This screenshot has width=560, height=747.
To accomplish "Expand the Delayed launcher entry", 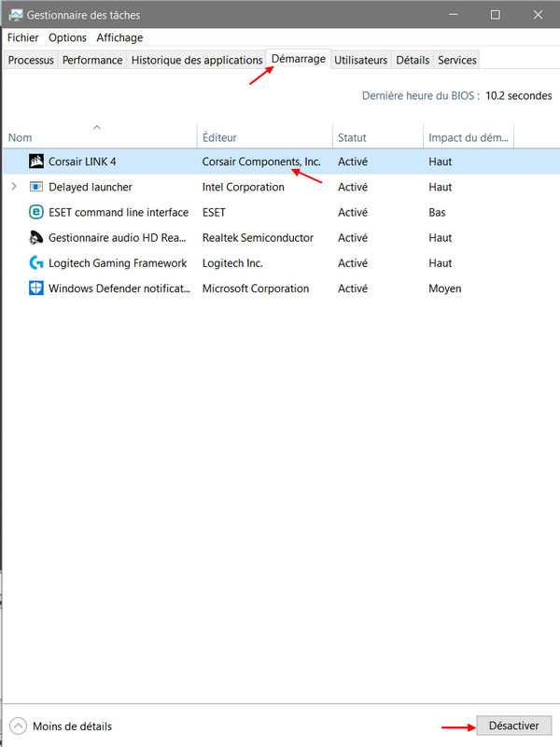I will coord(14,186).
